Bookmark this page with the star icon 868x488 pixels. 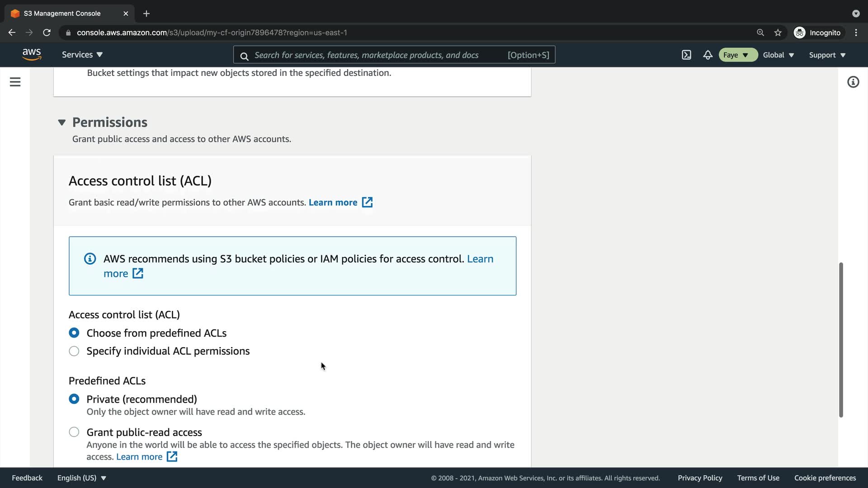778,33
